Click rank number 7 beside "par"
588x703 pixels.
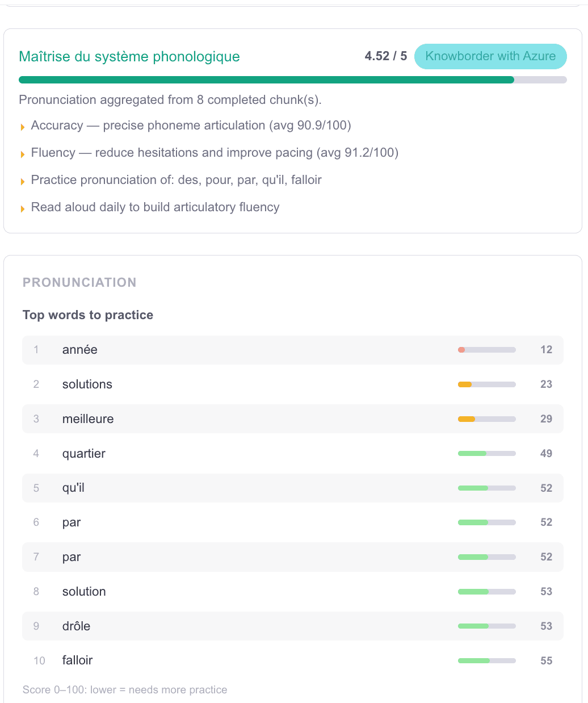point(36,557)
